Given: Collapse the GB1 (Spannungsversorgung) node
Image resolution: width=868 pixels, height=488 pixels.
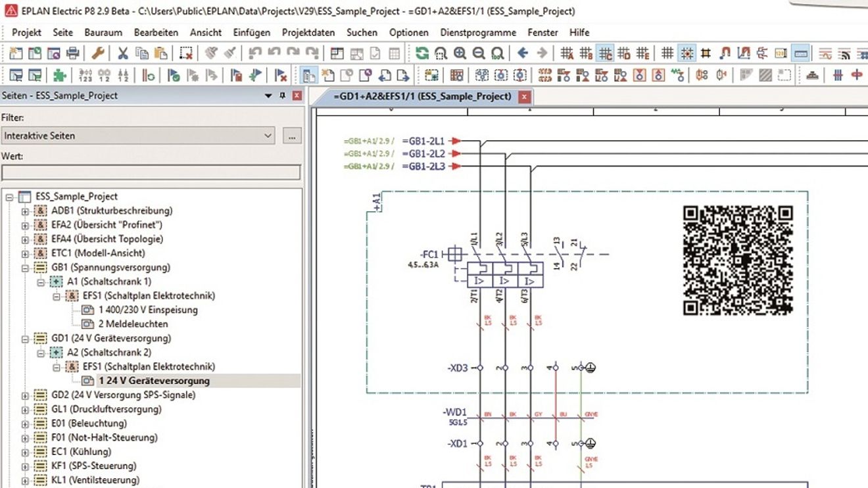Looking at the screenshot, I should click(25, 268).
